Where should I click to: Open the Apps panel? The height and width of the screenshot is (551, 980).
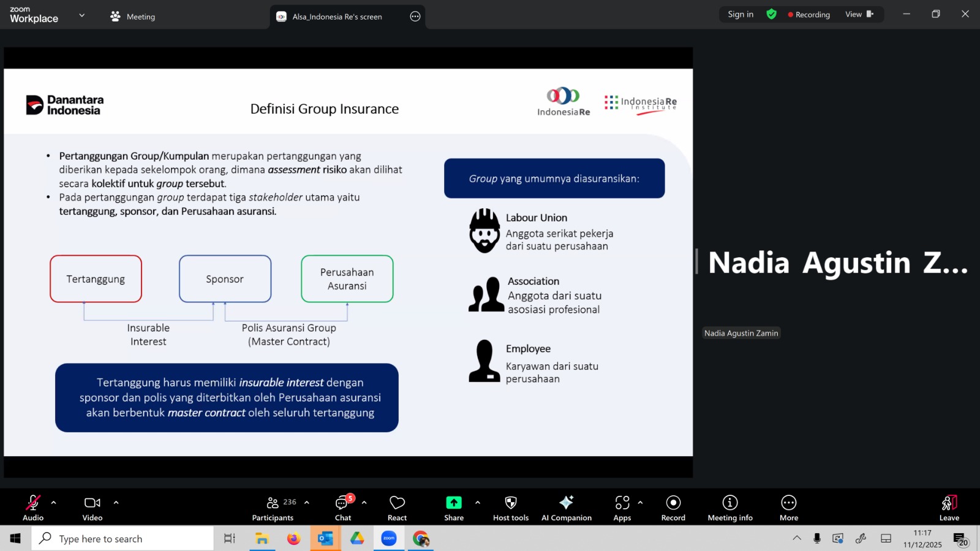click(x=622, y=508)
